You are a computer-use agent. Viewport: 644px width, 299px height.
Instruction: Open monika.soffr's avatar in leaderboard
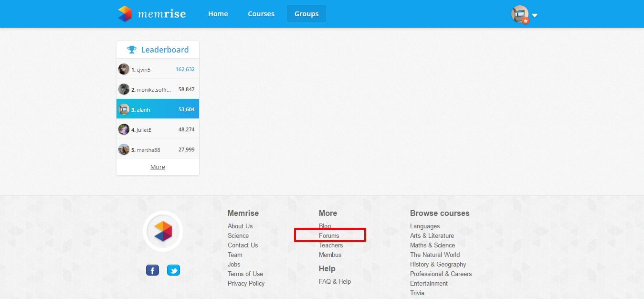[124, 89]
